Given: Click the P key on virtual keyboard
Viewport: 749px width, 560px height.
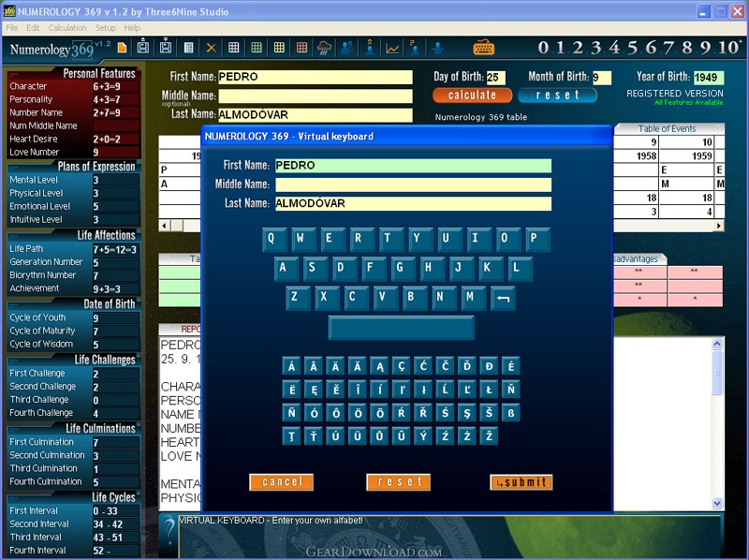Looking at the screenshot, I should (x=537, y=240).
